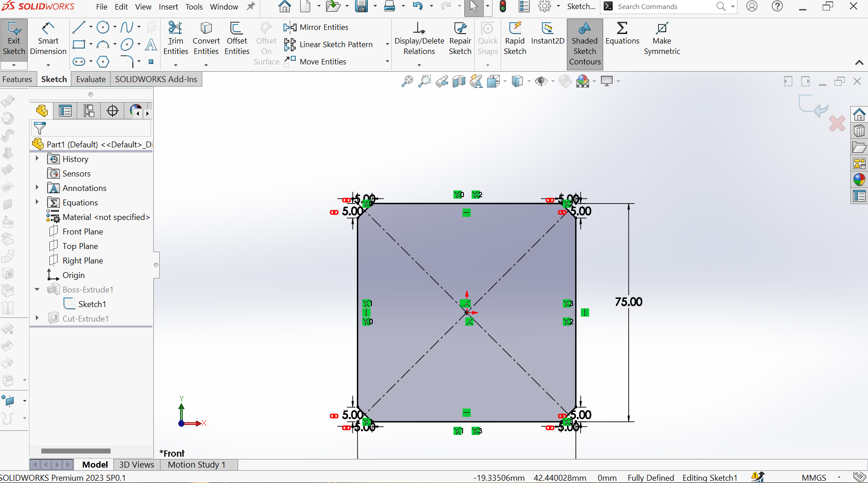This screenshot has width=868, height=483.
Task: Select the Circle sketch tool
Action: click(103, 27)
